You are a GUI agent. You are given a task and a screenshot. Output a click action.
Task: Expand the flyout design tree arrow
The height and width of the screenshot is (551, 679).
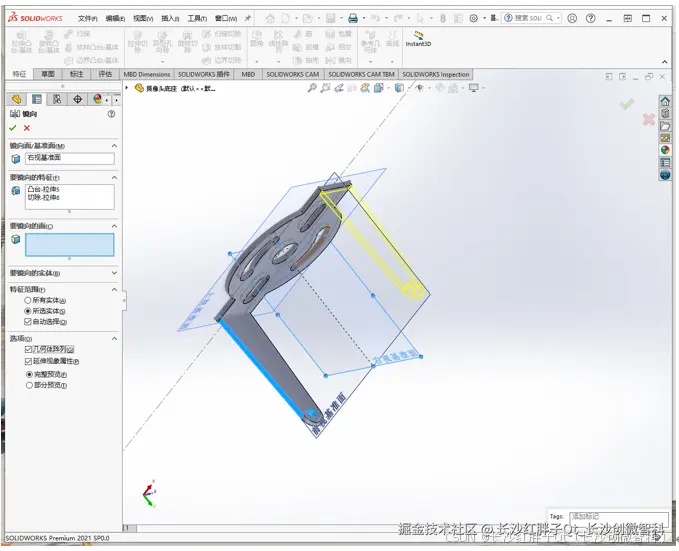click(x=127, y=88)
